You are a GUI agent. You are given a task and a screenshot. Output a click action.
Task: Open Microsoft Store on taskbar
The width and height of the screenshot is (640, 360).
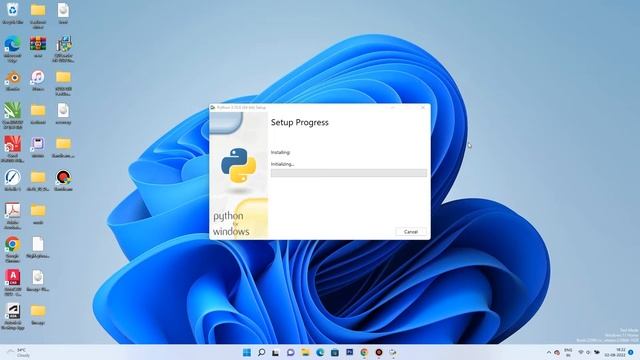click(335, 352)
